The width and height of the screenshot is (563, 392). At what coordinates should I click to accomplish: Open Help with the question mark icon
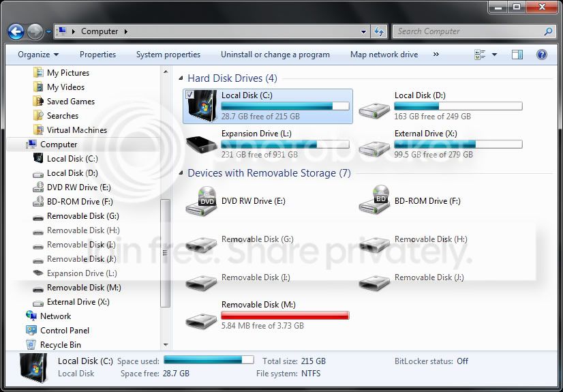pos(541,55)
